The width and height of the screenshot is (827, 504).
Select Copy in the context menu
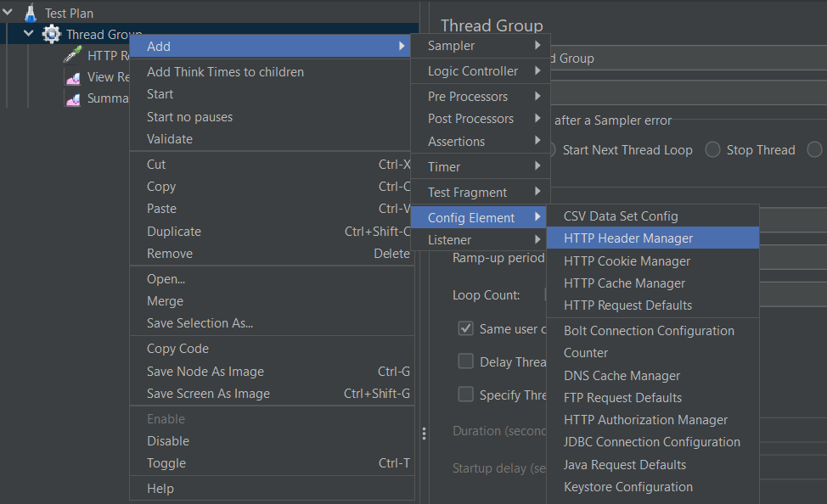(270, 187)
